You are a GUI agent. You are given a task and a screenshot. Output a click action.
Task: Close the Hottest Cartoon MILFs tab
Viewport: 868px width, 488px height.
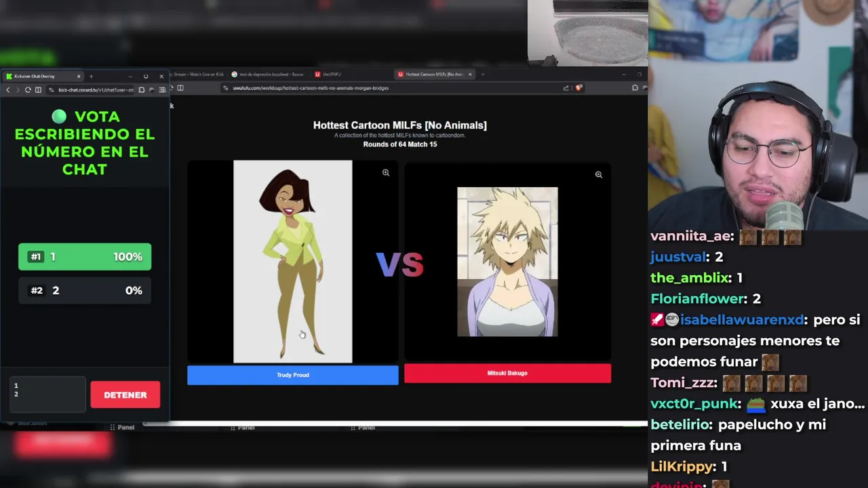470,74
